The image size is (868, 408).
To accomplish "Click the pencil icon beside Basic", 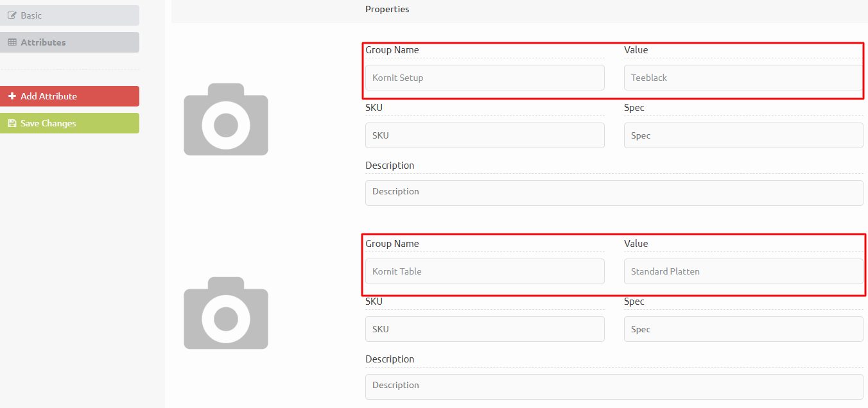I will point(12,15).
